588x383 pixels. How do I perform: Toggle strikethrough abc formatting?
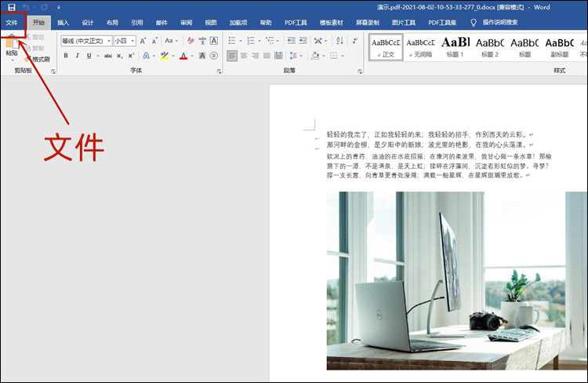(x=108, y=56)
